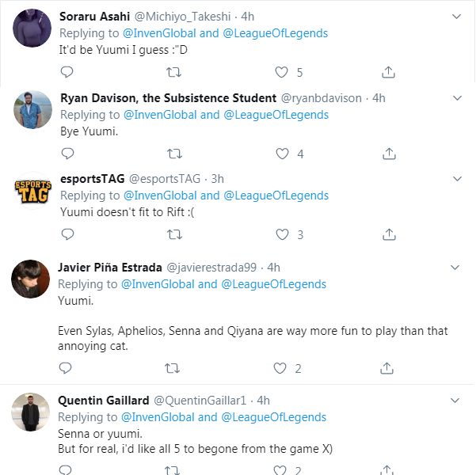Open @InvenGlobal link in Soraru Asahi's reply
This screenshot has width=476, height=475.
click(x=159, y=33)
